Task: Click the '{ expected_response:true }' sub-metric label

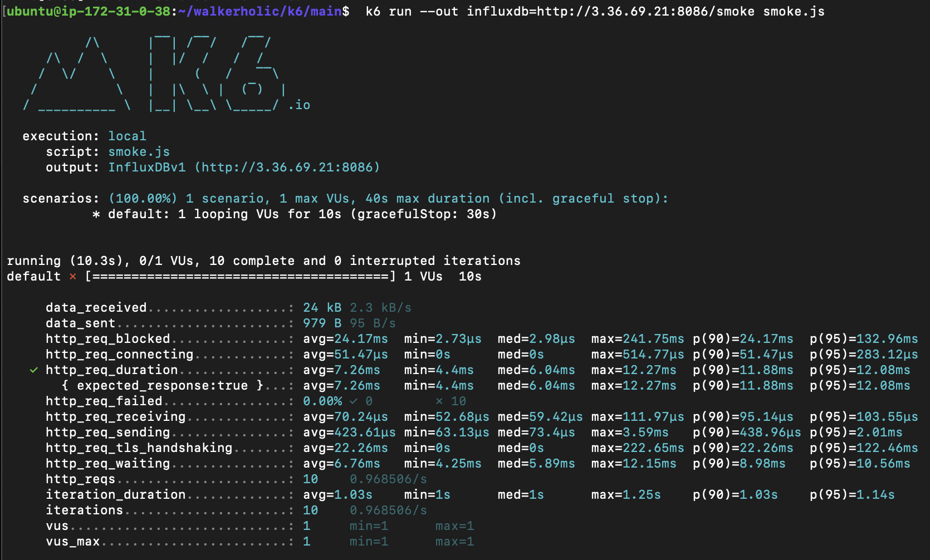Action: point(163,386)
